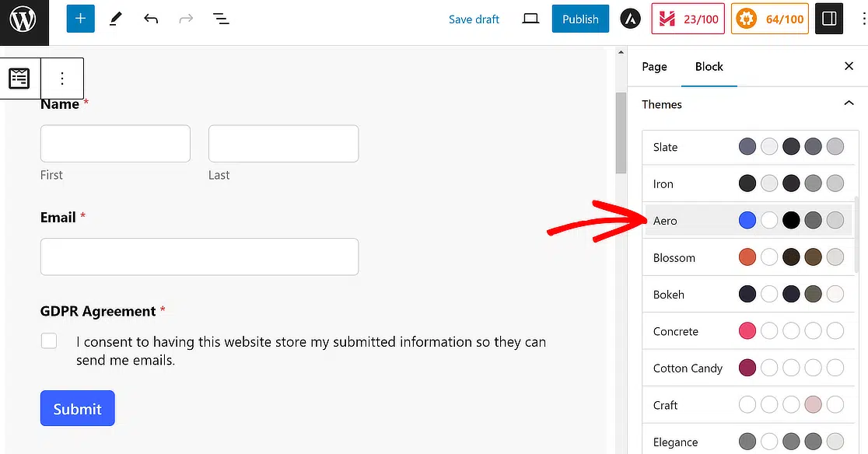Publish the page
Screen dimensions: 868x454
pos(580,19)
